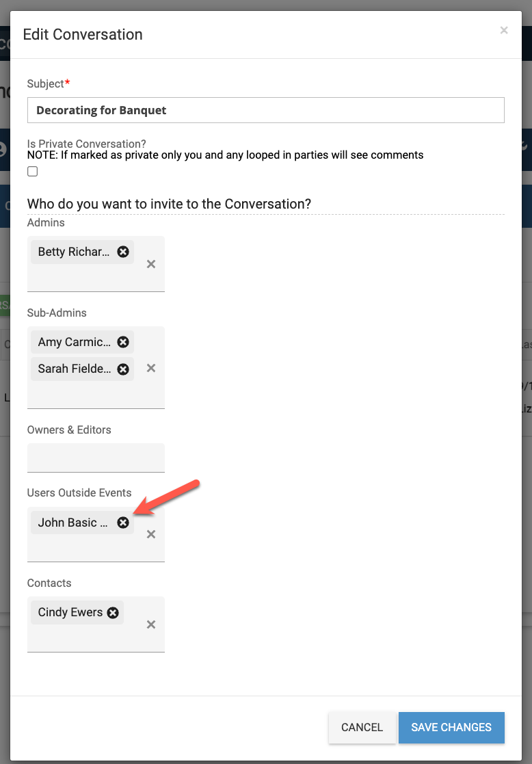
Task: Click the Subject text field
Action: point(265,110)
